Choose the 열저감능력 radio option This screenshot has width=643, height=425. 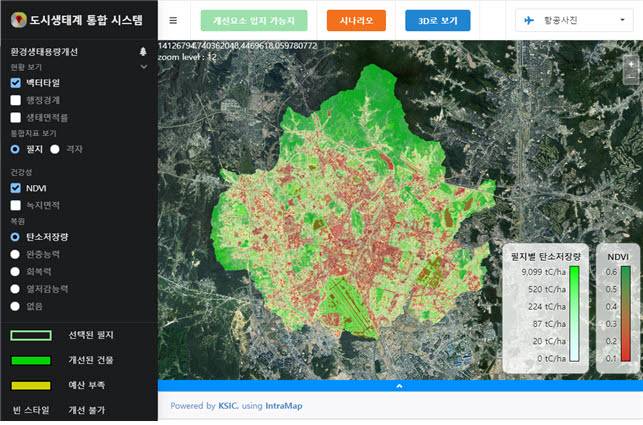click(x=16, y=288)
